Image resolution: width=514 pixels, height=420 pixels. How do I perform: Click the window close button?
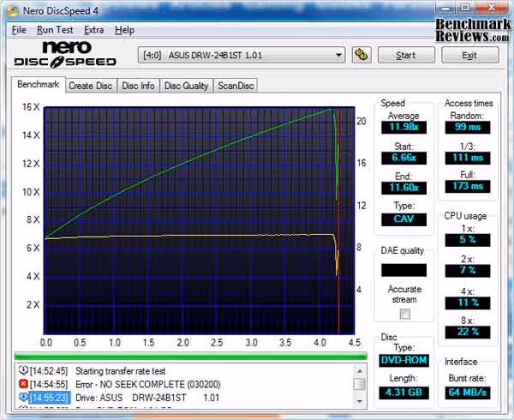tap(491, 7)
